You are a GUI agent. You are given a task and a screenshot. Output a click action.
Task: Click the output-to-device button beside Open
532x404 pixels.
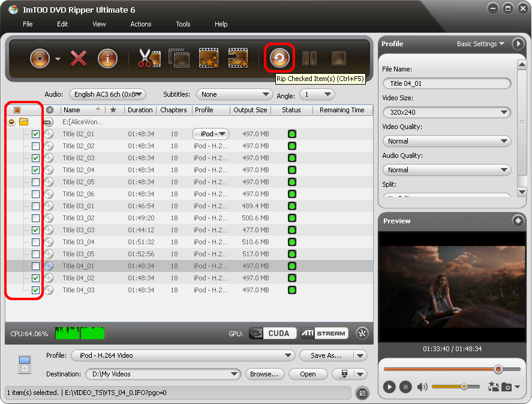pyautogui.click(x=343, y=374)
